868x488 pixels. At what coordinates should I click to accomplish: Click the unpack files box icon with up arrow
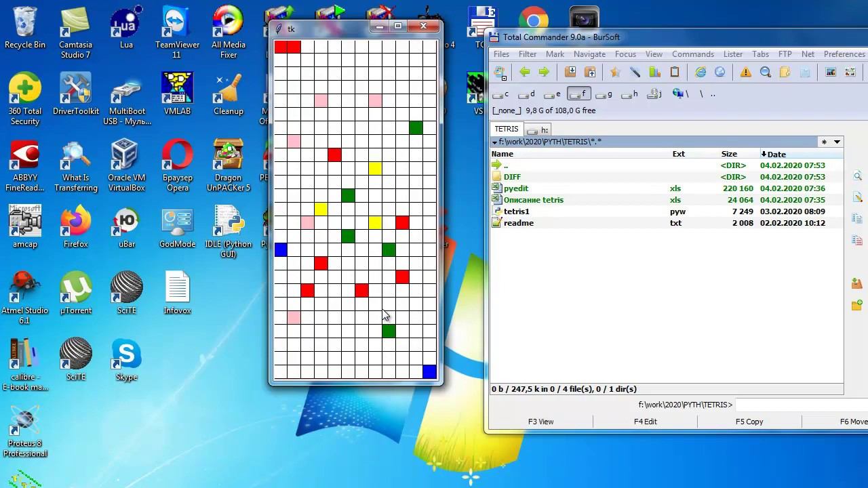590,72
